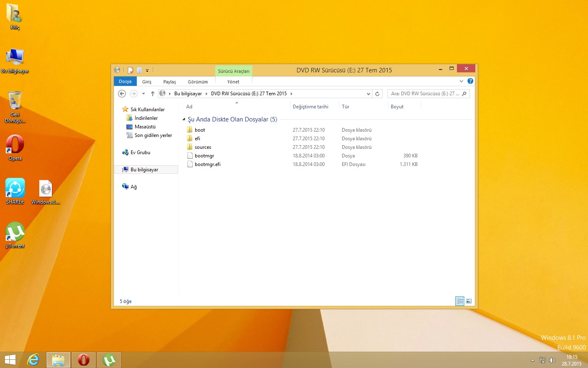Open the Geri Dönüşüm recycle bin

point(15,107)
